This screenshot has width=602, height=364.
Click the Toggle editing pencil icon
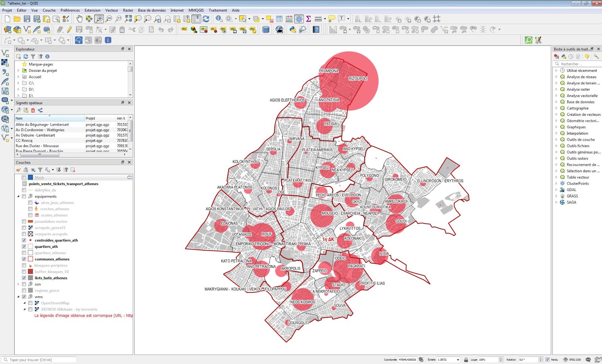point(70,29)
